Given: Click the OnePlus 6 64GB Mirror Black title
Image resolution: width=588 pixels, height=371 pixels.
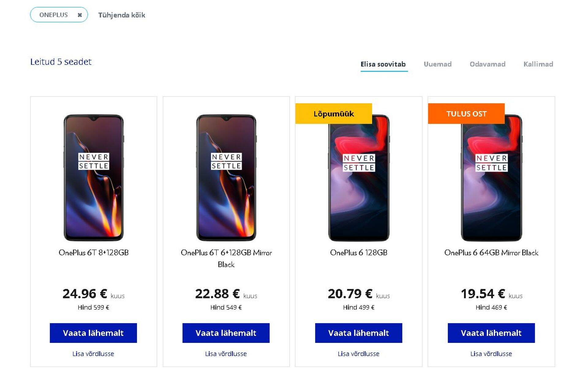Looking at the screenshot, I should coord(491,253).
